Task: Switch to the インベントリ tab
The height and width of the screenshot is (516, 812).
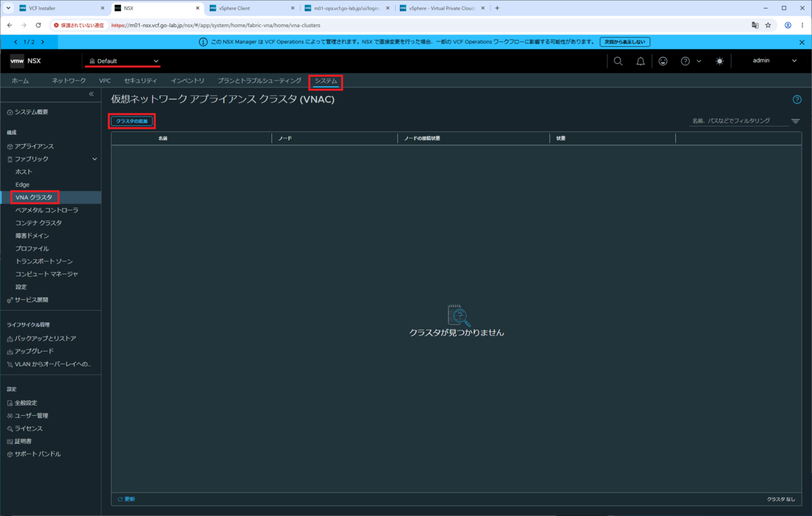Action: coord(187,81)
